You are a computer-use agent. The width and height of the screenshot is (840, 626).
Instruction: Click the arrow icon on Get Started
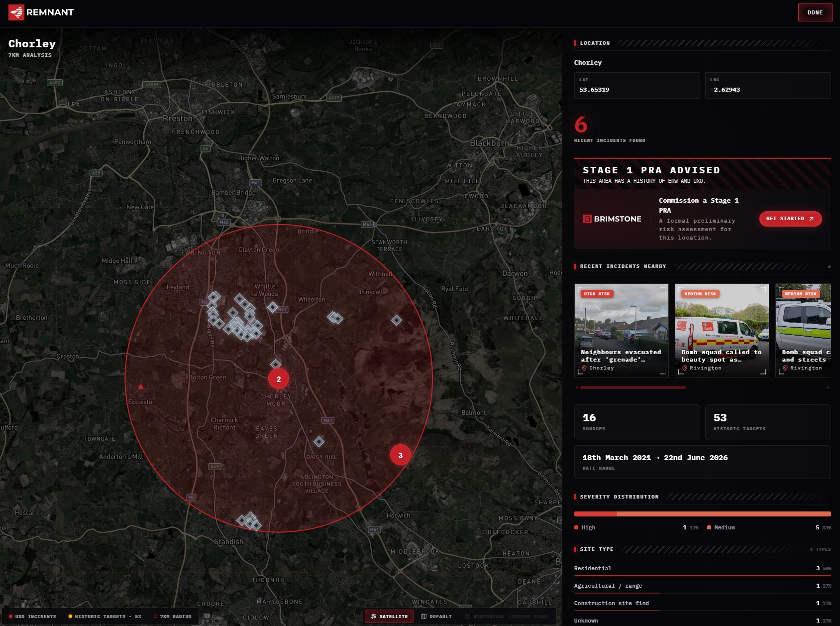click(811, 219)
